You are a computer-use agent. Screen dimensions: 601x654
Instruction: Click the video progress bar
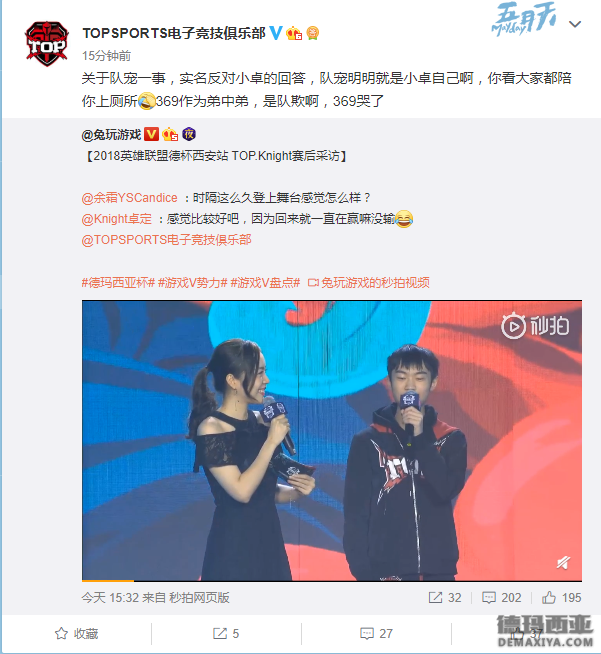pos(332,580)
